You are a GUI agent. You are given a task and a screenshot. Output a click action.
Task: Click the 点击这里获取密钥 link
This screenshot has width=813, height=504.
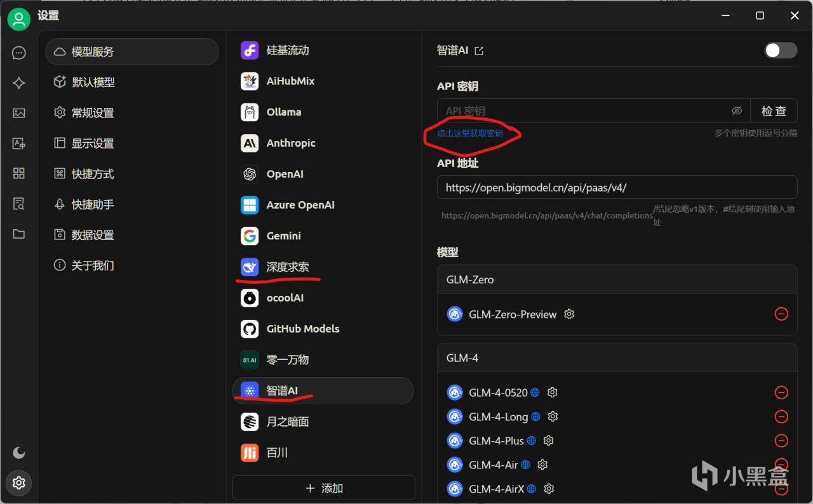click(470, 133)
